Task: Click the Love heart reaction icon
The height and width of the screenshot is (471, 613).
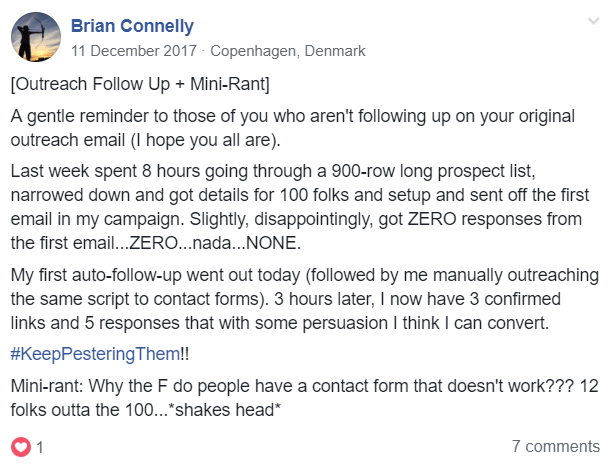Action: [x=21, y=447]
